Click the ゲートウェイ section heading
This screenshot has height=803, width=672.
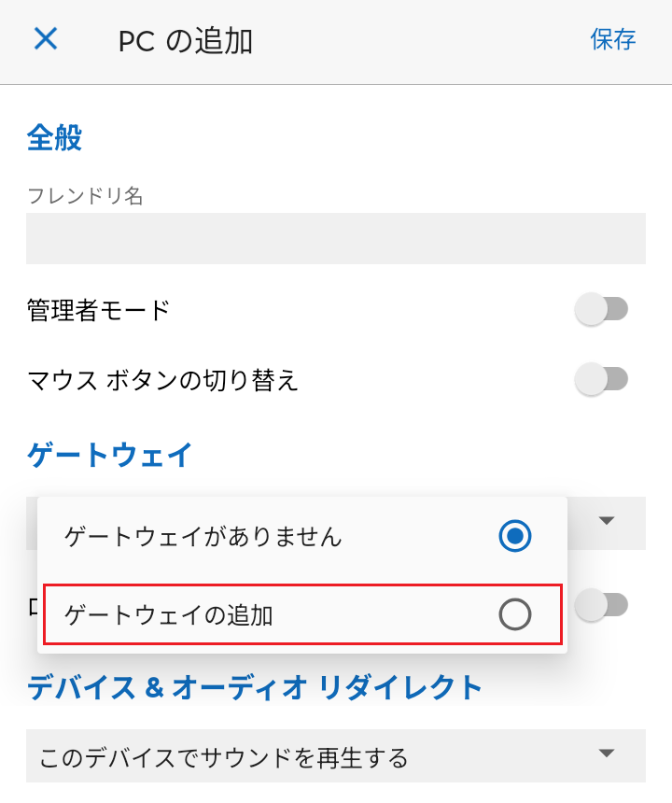tap(110, 455)
